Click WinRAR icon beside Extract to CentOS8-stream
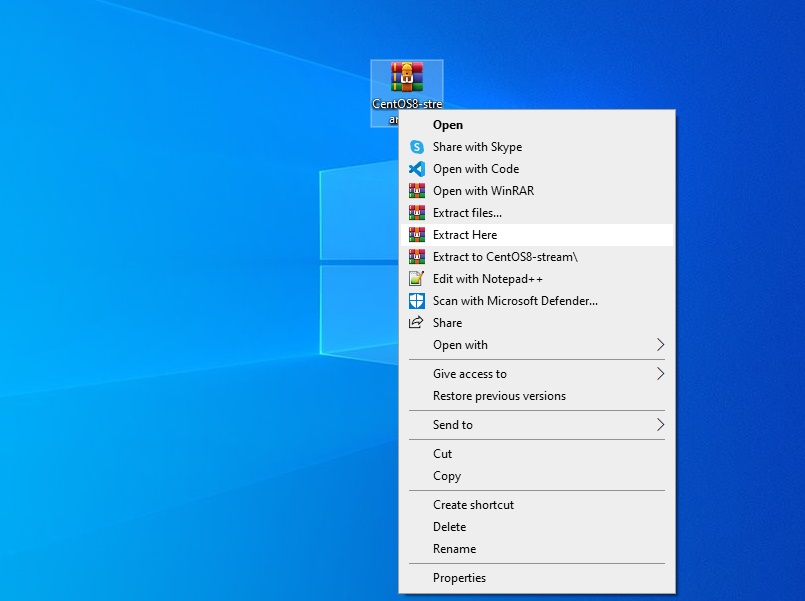Viewport: 805px width, 601px height. point(416,257)
